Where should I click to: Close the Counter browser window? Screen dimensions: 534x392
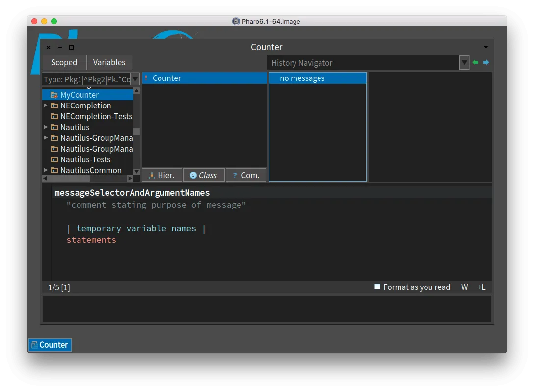tap(49, 47)
